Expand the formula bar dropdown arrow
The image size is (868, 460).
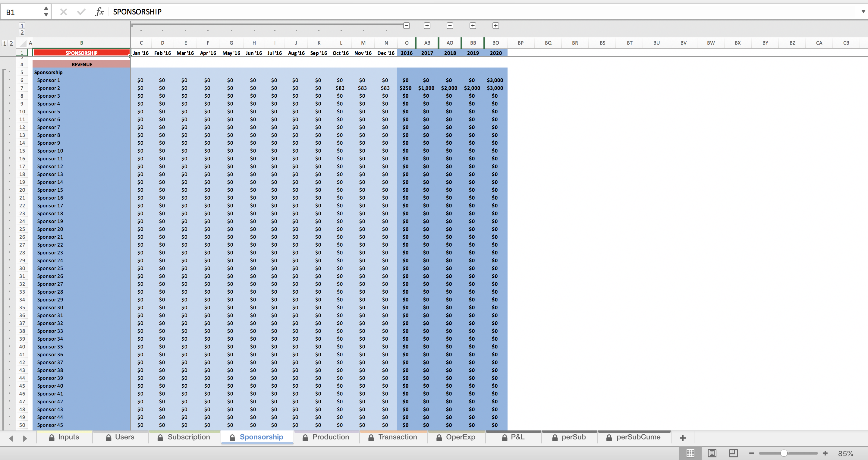(863, 11)
